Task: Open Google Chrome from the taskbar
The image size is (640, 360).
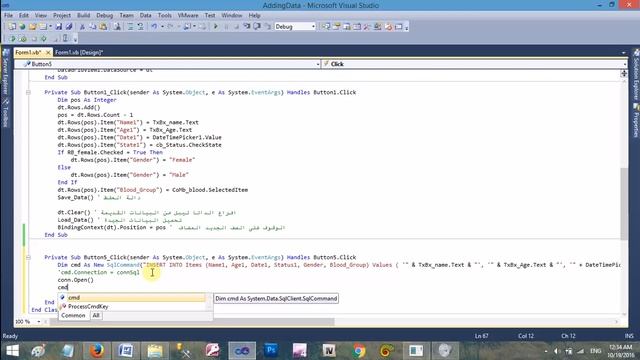Action: [x=359, y=351]
